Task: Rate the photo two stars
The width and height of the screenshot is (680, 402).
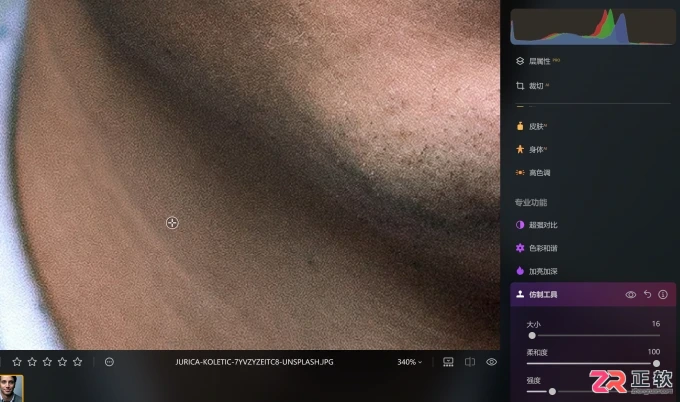Action: [32, 362]
